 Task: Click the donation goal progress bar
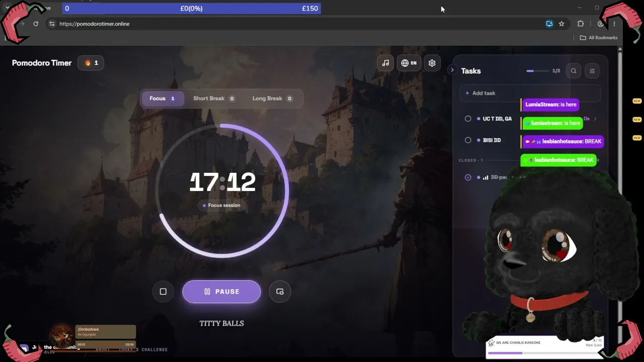tap(191, 9)
